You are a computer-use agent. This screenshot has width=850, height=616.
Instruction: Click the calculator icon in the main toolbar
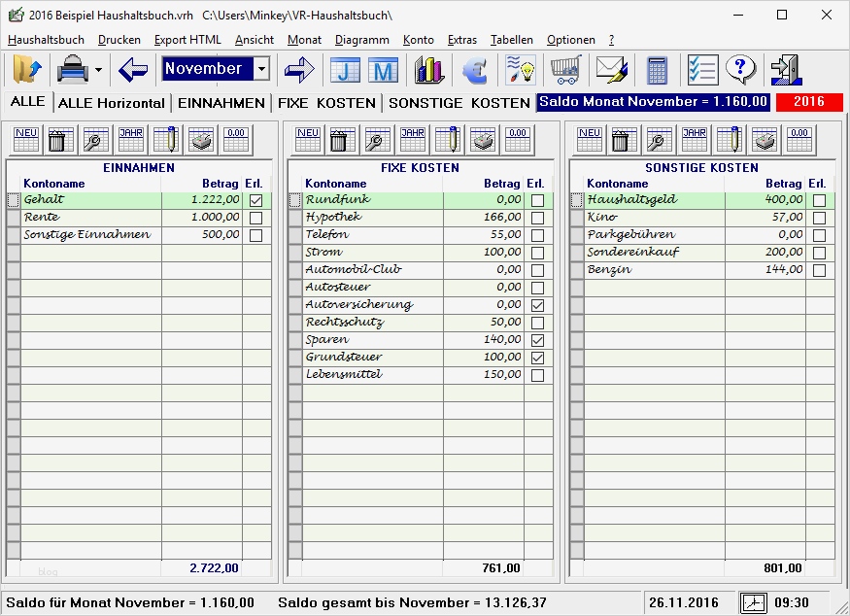[x=658, y=69]
